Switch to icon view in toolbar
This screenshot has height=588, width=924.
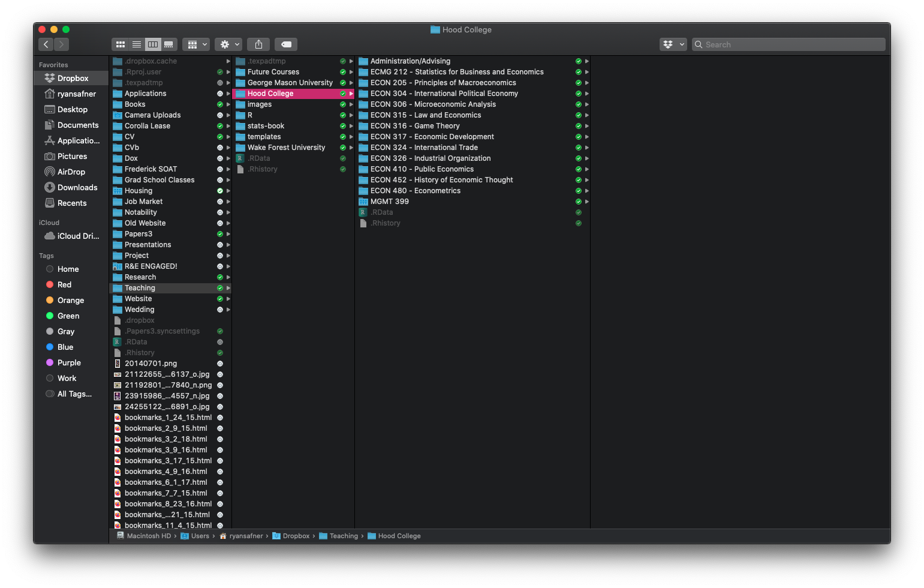tap(121, 44)
